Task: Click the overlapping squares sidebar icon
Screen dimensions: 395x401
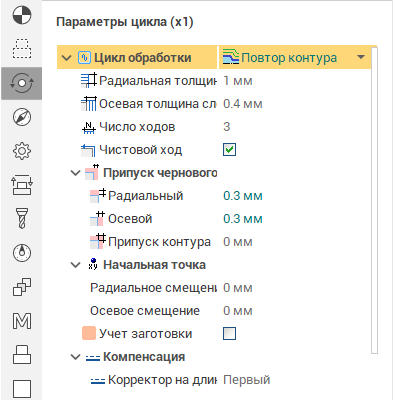Action: (x=22, y=287)
